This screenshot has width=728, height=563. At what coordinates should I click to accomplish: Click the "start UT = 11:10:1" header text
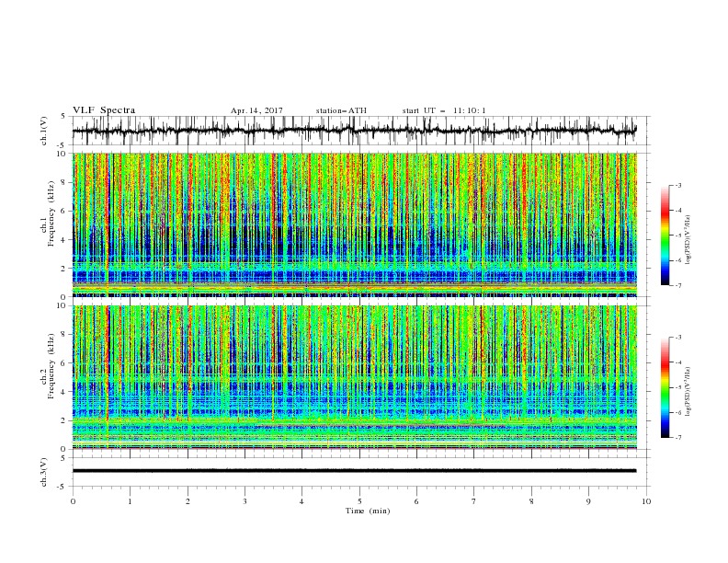point(444,110)
